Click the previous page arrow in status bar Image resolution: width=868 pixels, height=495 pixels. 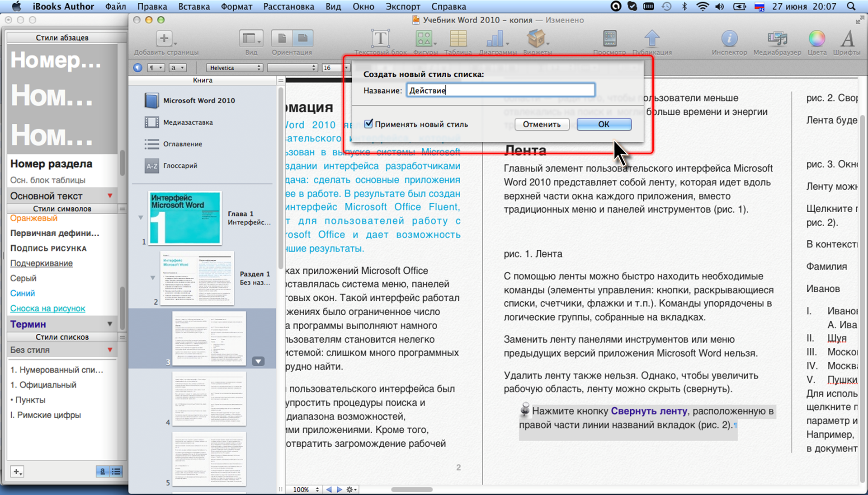pos(329,490)
